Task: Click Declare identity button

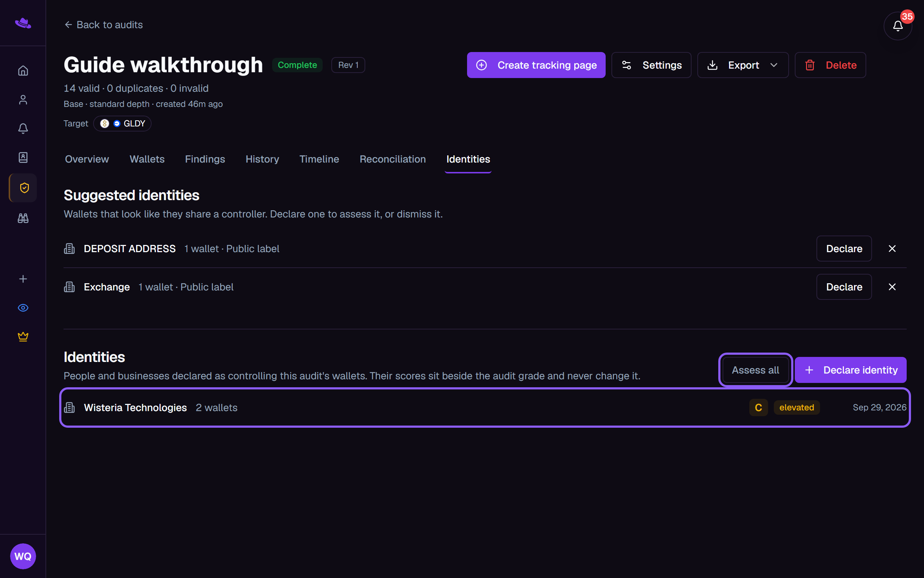Action: click(850, 370)
